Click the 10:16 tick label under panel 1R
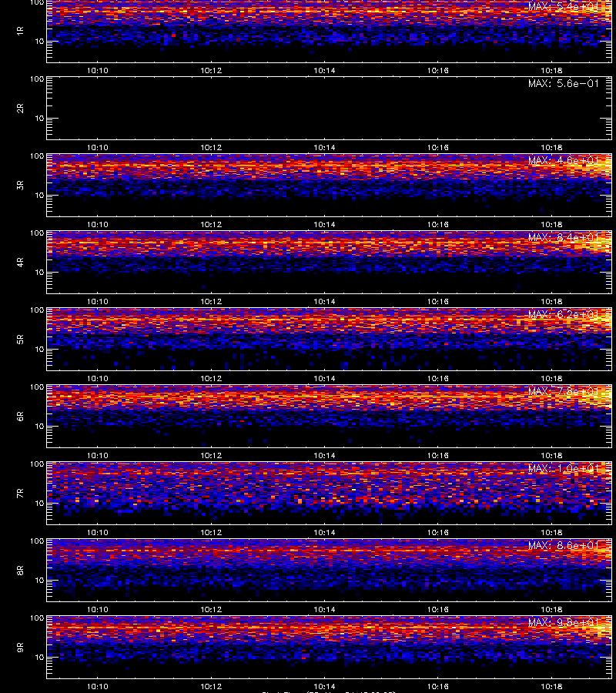 pos(438,70)
